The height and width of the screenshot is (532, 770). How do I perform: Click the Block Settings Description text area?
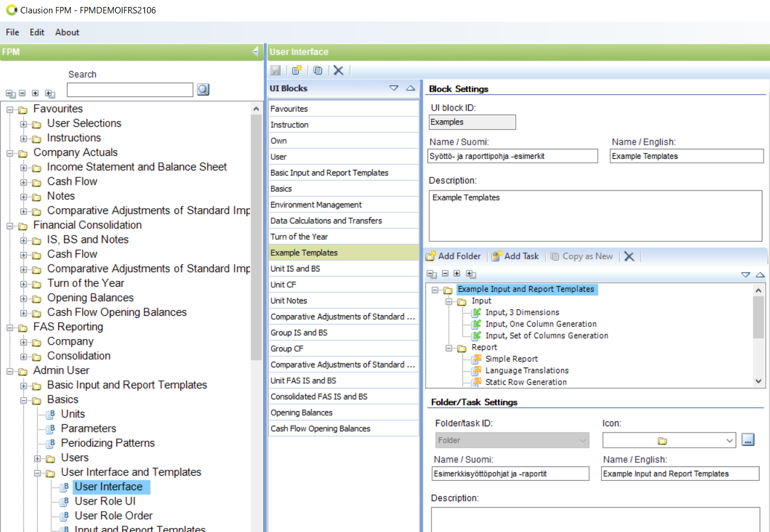point(596,216)
